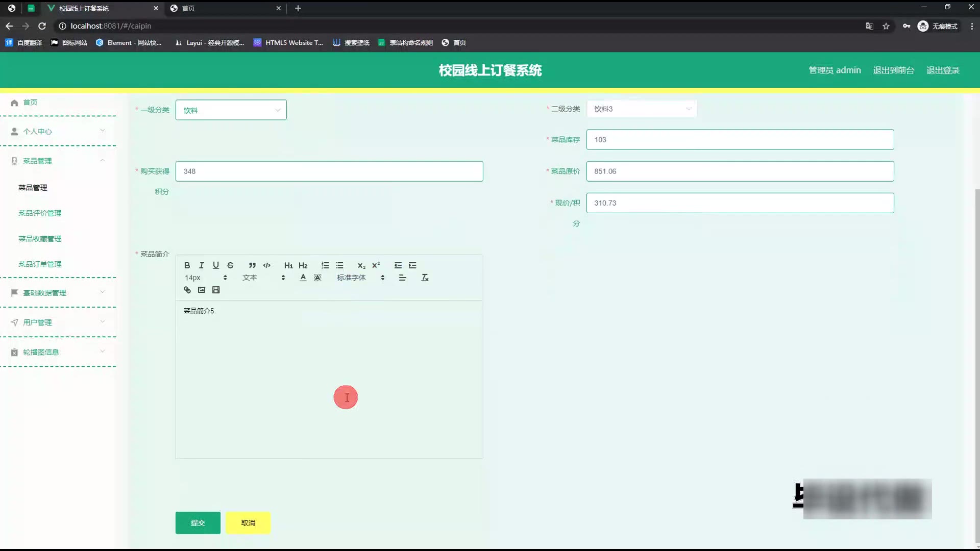This screenshot has width=980, height=551.
Task: Insert an image into editor
Action: click(202, 290)
